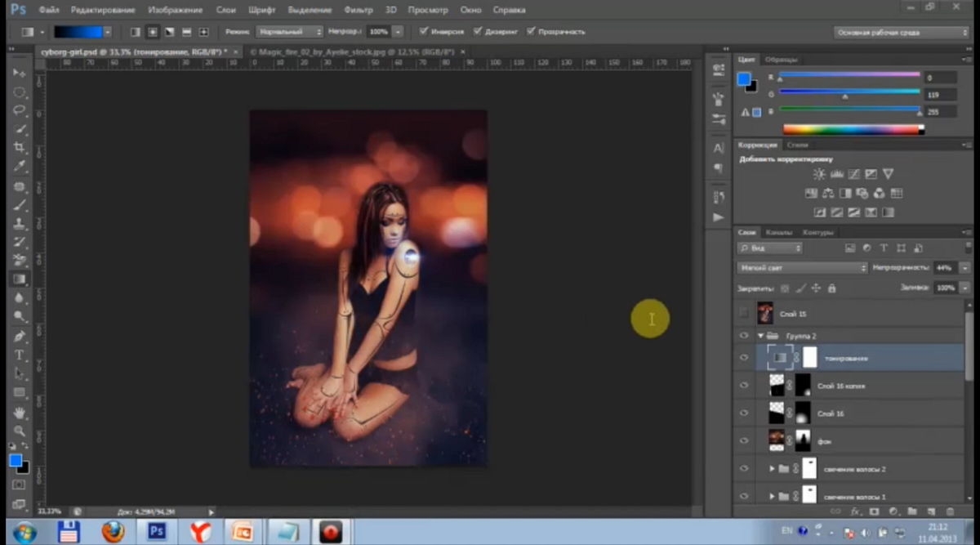Viewport: 980px width, 545px height.
Task: Choose the reflected gradient style icon
Action: (x=187, y=32)
